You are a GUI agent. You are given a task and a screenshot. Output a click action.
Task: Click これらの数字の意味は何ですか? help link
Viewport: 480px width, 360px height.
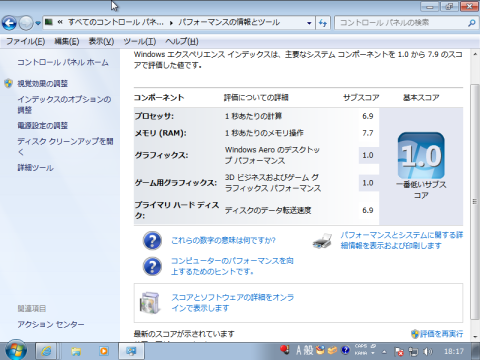pos(223,240)
